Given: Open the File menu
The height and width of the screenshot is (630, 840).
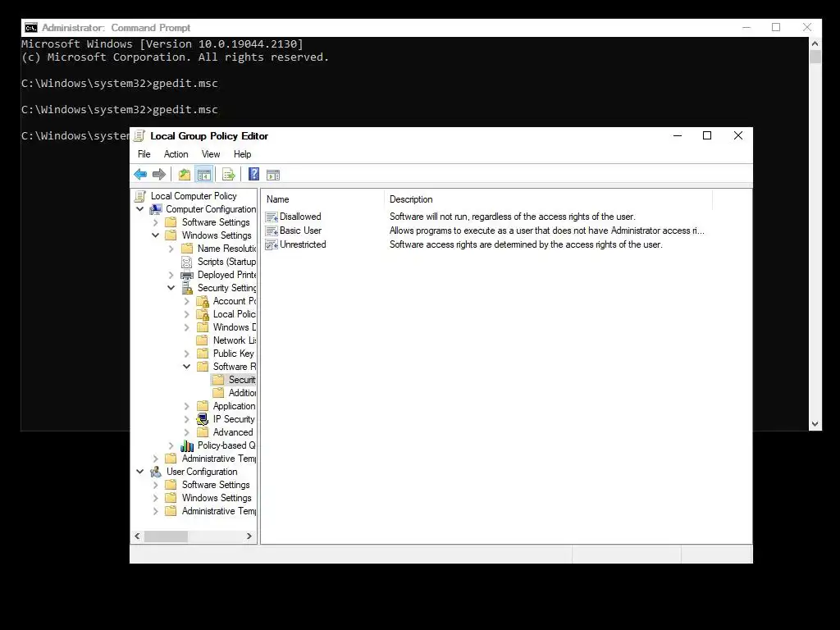Looking at the screenshot, I should click(x=144, y=154).
